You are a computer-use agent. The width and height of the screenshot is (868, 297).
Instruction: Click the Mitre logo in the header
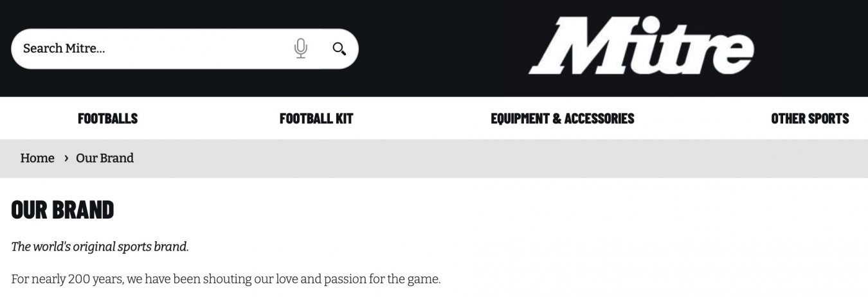point(640,46)
